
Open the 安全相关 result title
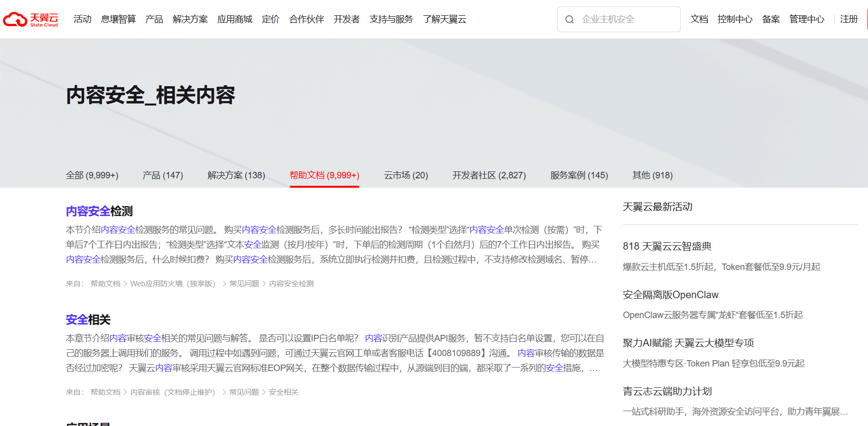[x=88, y=320]
